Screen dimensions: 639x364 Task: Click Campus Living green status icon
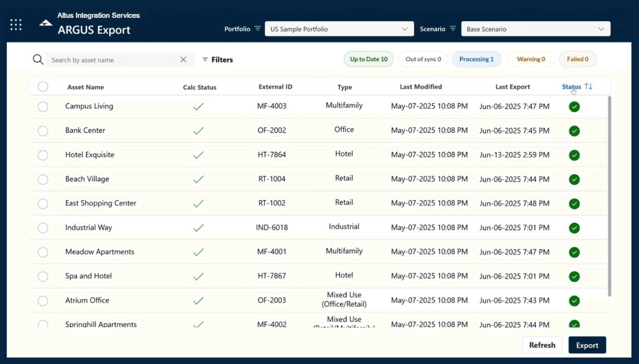tap(574, 107)
